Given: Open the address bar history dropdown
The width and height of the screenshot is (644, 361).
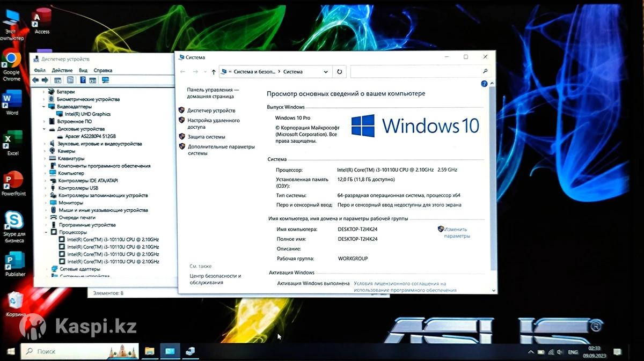Looking at the screenshot, I should click(x=326, y=72).
